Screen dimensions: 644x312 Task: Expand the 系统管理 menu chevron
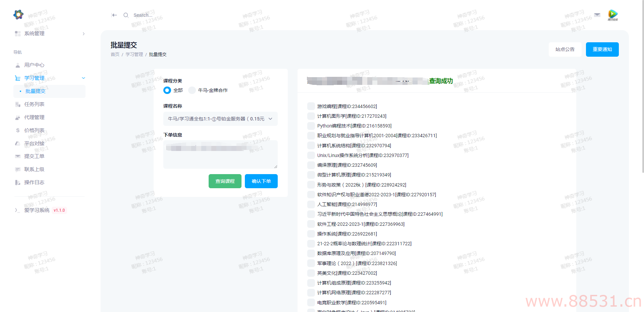84,34
